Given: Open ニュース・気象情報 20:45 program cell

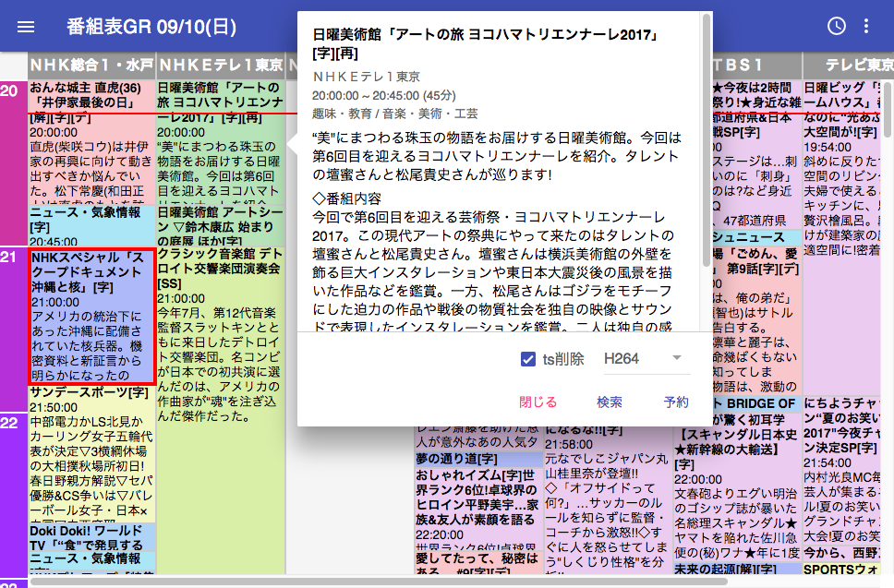Looking at the screenshot, I should 91,225.
